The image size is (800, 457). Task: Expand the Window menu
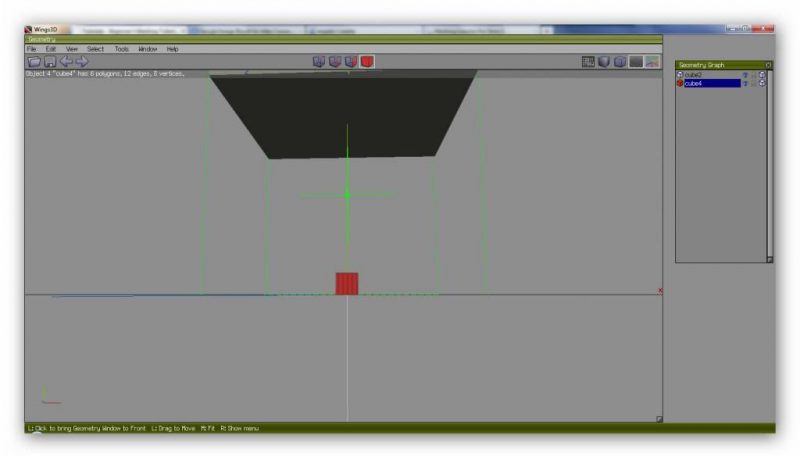pyautogui.click(x=147, y=48)
